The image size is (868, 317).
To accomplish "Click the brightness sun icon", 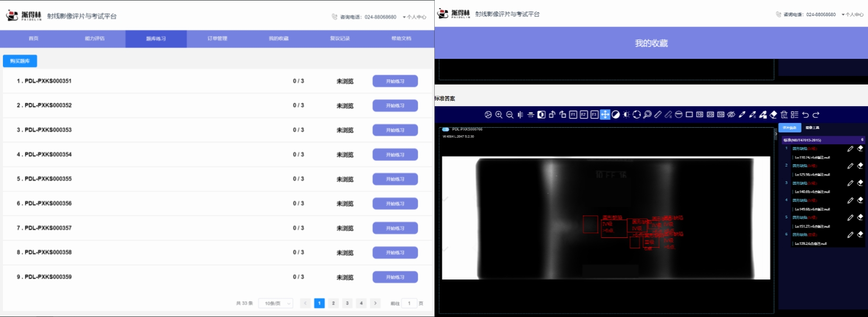I will [626, 115].
